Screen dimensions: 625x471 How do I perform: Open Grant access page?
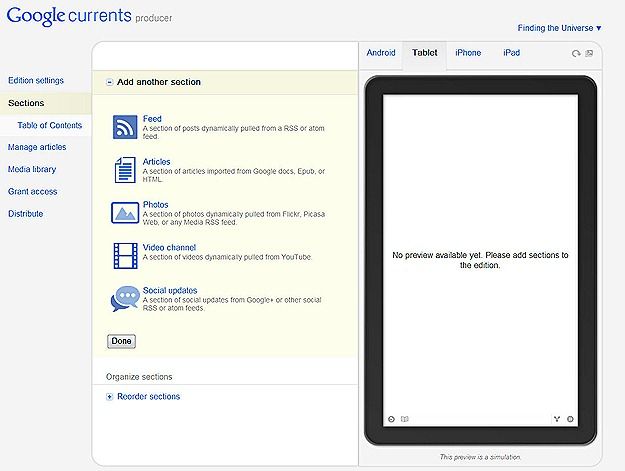(x=33, y=192)
